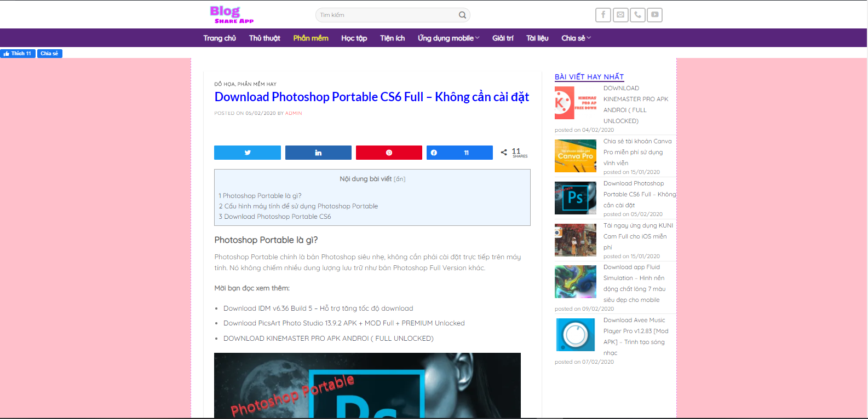Click the Nội dung bài viết label
The height and width of the screenshot is (419, 868).
click(366, 179)
